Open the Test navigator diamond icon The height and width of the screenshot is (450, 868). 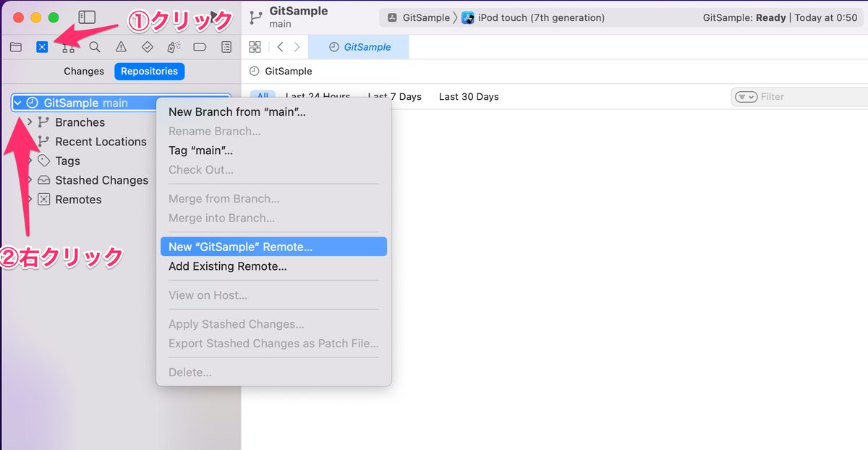148,47
